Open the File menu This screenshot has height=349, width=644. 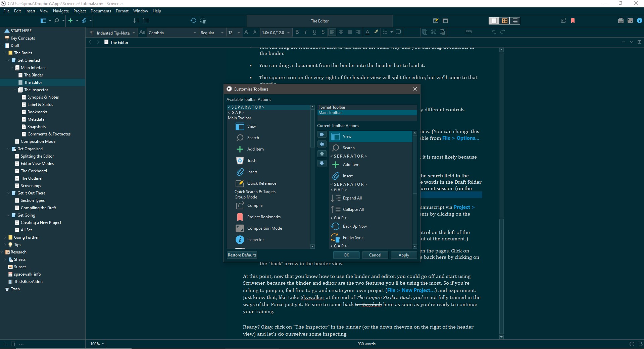point(6,11)
